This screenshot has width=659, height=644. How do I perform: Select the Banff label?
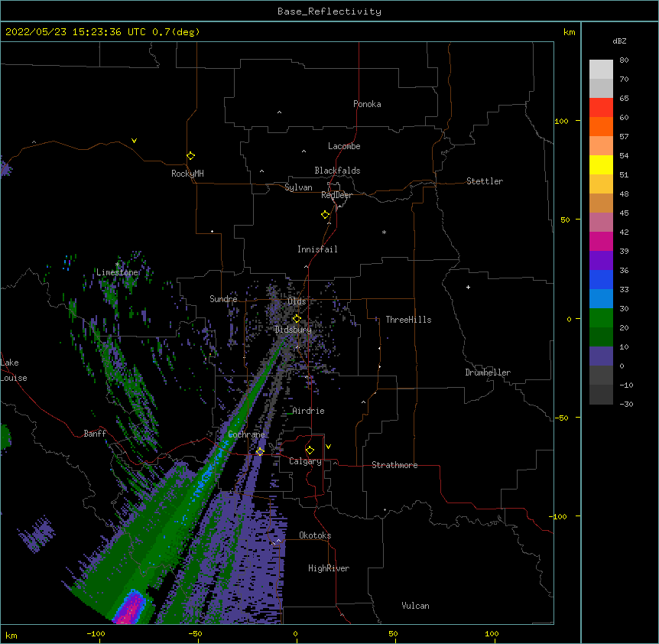coord(95,434)
